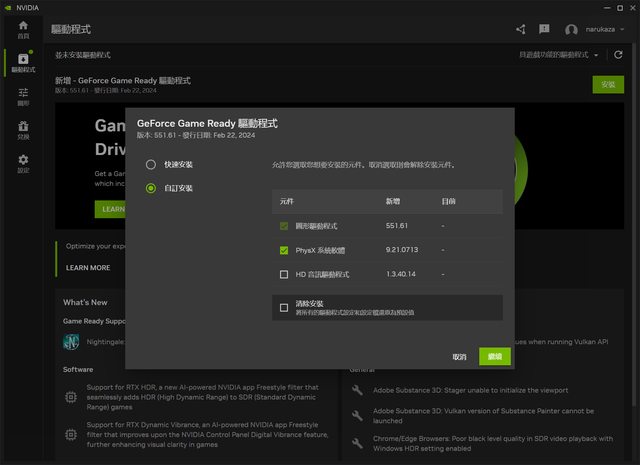Select the 自訂安裝 custom install option
Screen dimensions: 640x465
[x=151, y=188]
